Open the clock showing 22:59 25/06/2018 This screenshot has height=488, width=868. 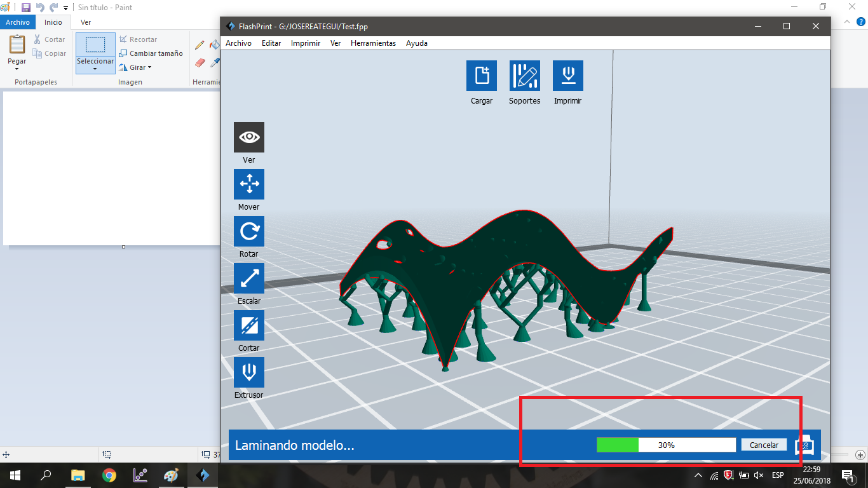tap(811, 475)
